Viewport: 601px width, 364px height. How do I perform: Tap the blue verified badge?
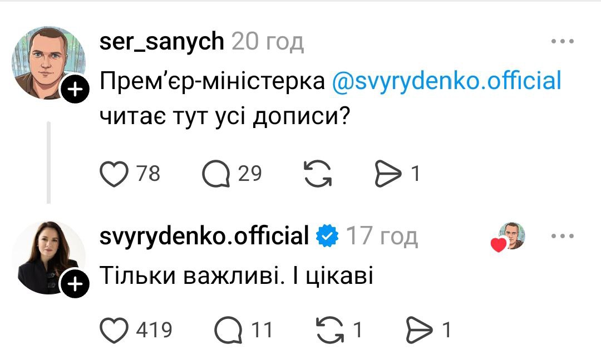327,237
